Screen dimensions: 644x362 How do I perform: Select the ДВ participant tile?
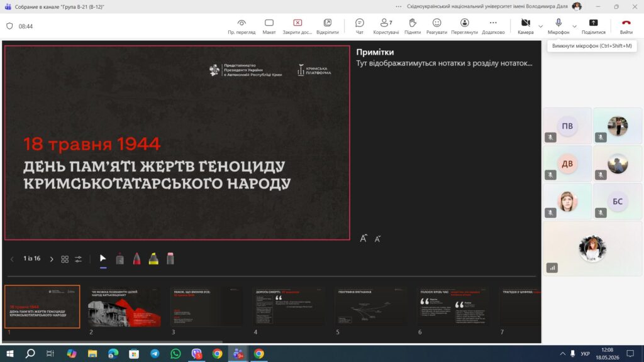567,164
